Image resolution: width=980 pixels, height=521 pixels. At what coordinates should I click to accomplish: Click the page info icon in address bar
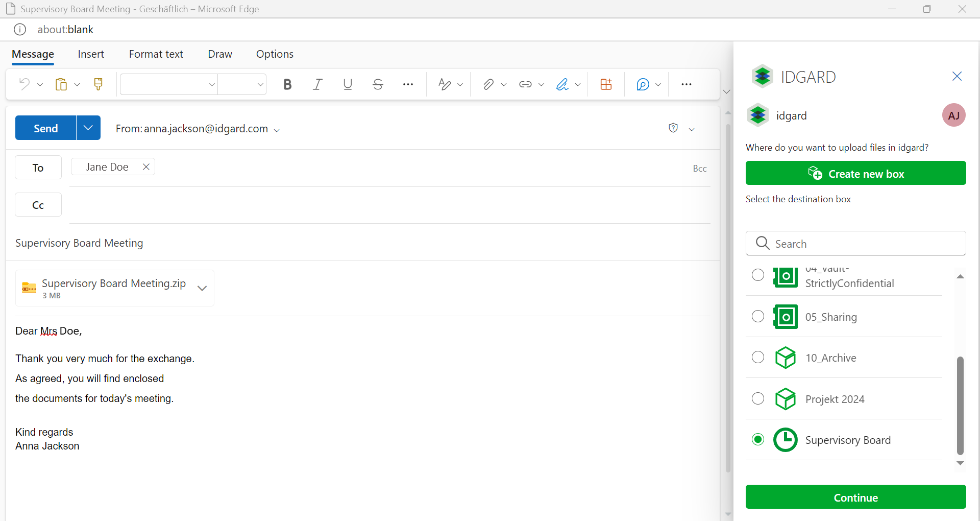20,29
